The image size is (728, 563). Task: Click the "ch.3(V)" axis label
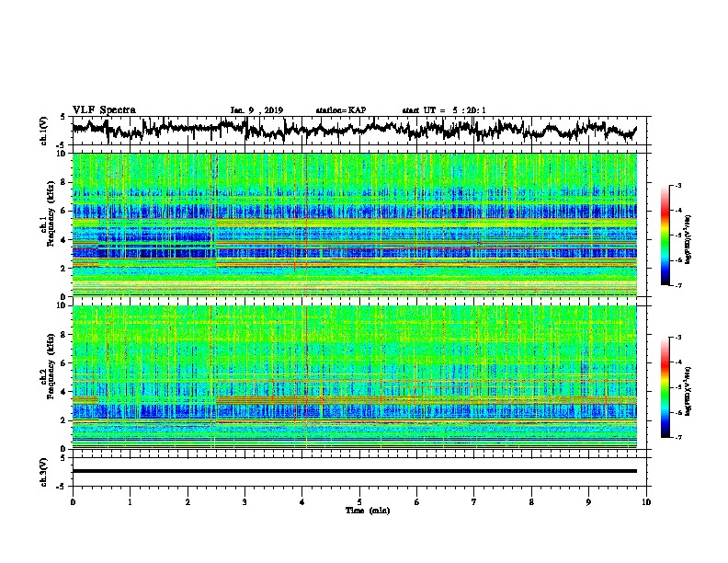44,472
